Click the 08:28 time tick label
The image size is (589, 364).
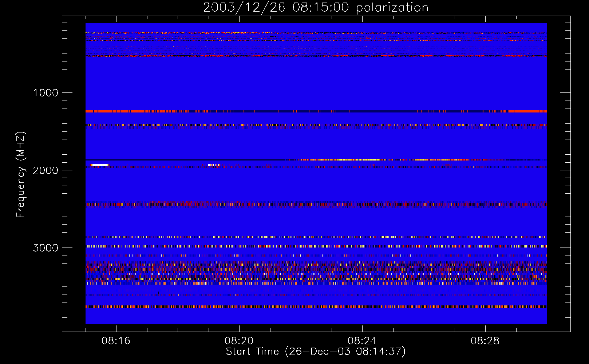tap(485, 341)
